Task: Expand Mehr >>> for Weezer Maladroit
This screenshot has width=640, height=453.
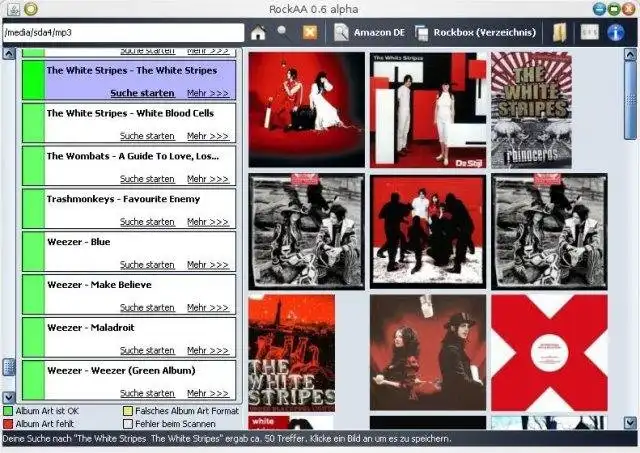Action: (208, 350)
